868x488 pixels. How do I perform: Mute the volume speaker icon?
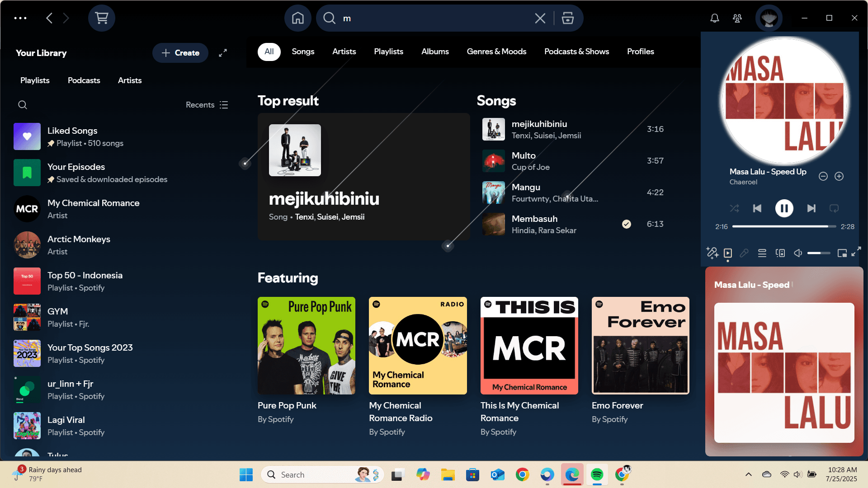tap(798, 253)
